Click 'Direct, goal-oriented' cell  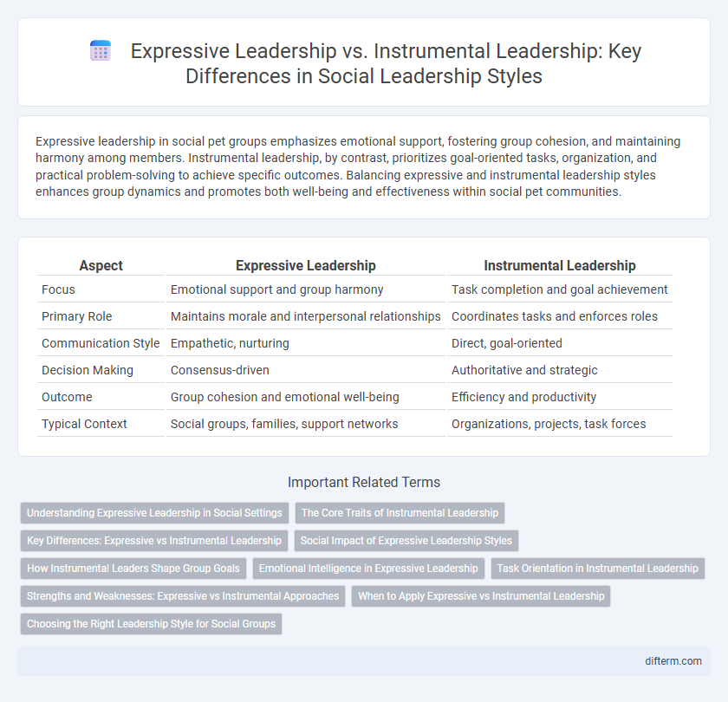(x=506, y=343)
